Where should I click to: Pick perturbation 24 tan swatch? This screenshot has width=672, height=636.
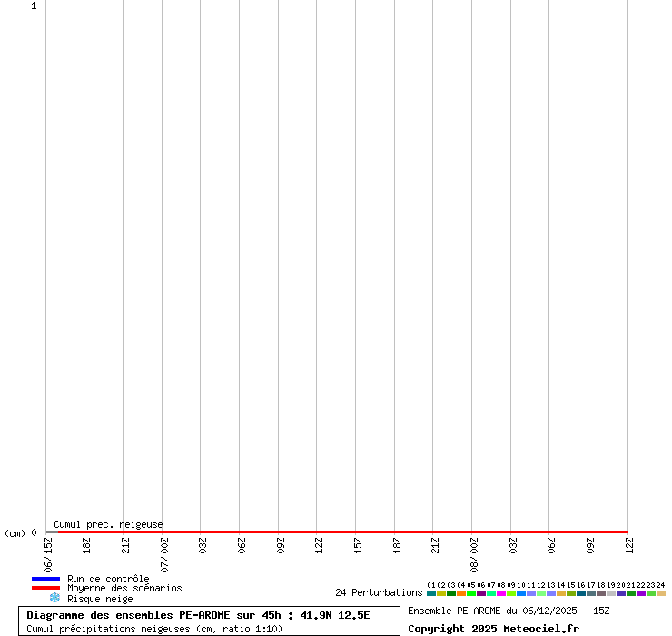[x=661, y=593]
